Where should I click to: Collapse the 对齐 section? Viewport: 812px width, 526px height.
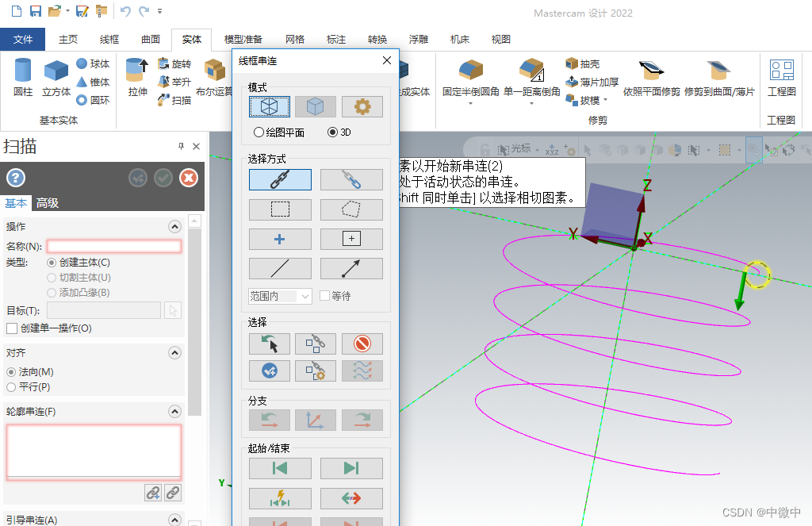tap(175, 353)
